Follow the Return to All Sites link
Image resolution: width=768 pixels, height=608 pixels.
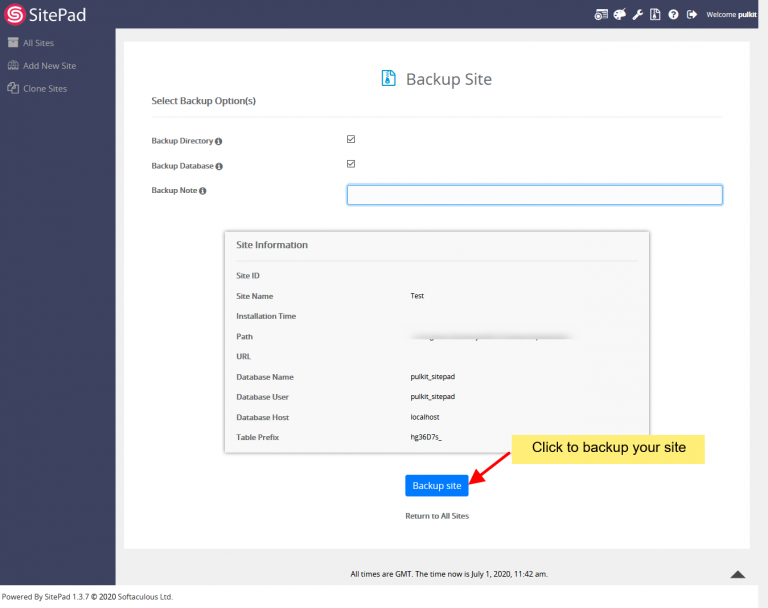(x=436, y=516)
